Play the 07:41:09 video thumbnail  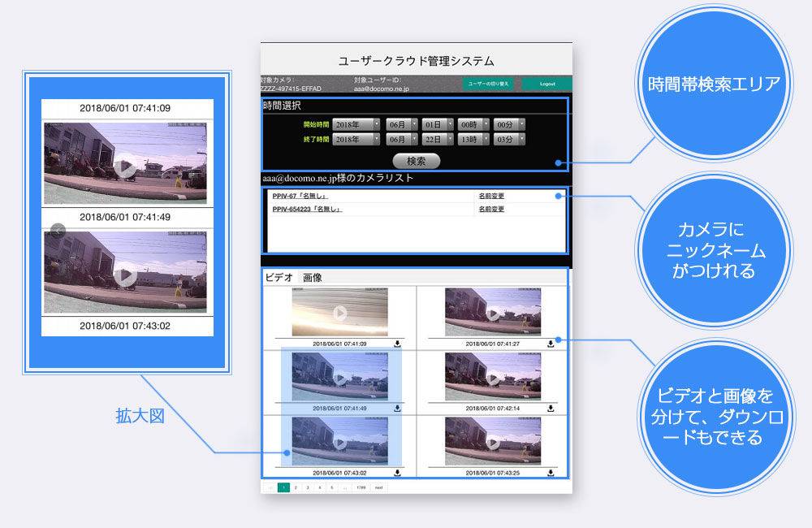point(339,312)
